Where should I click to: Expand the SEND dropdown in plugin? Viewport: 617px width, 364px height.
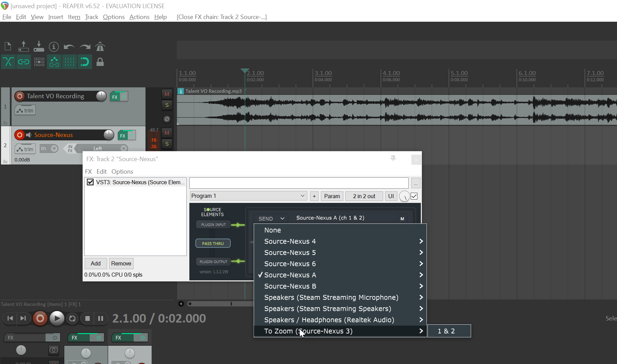click(x=271, y=219)
